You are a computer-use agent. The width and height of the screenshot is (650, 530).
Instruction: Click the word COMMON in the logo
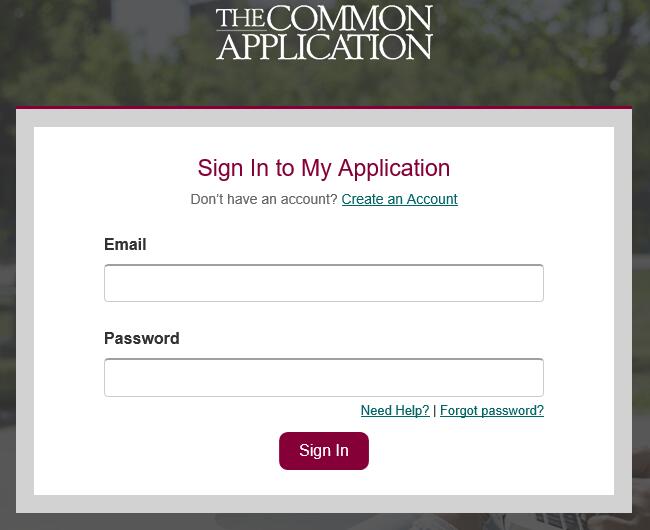coord(350,19)
